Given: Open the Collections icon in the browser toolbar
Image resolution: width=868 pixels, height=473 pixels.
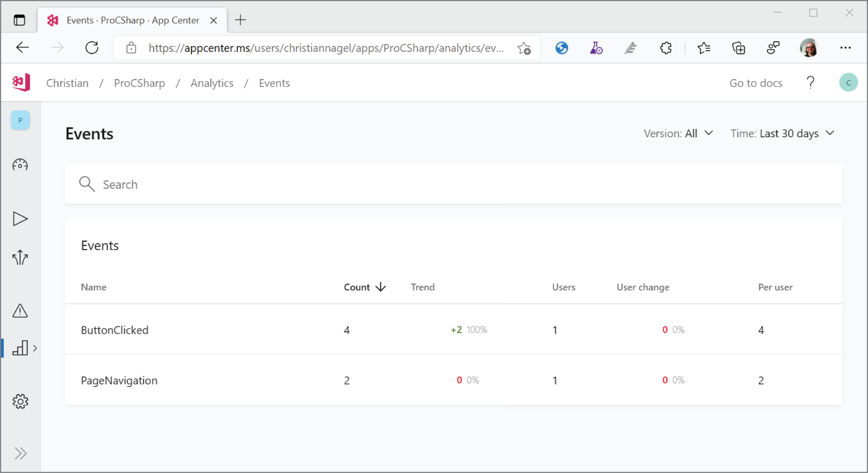Looking at the screenshot, I should (x=739, y=48).
